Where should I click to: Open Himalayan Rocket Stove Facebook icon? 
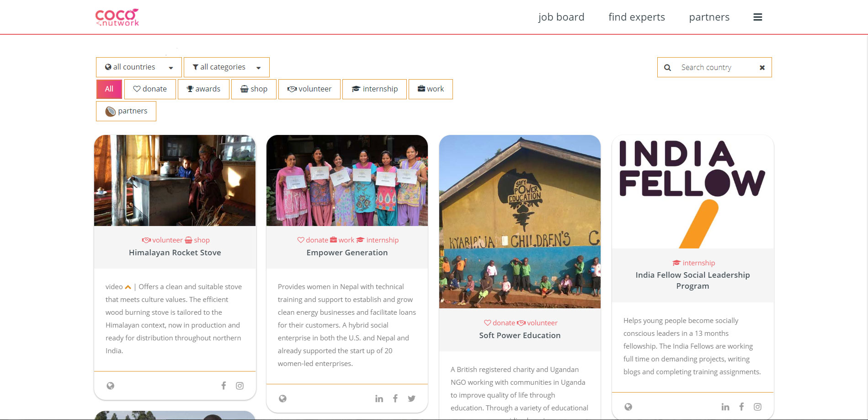point(224,386)
